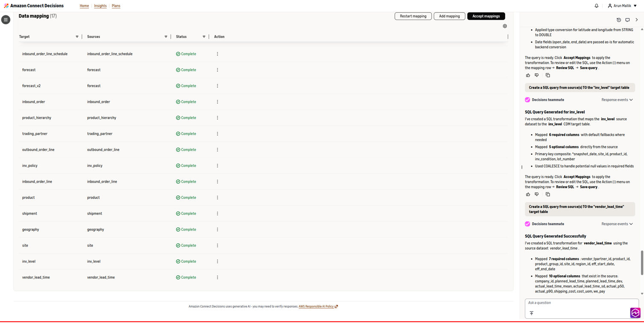Open action menu for forecast_v2 row

218,86
